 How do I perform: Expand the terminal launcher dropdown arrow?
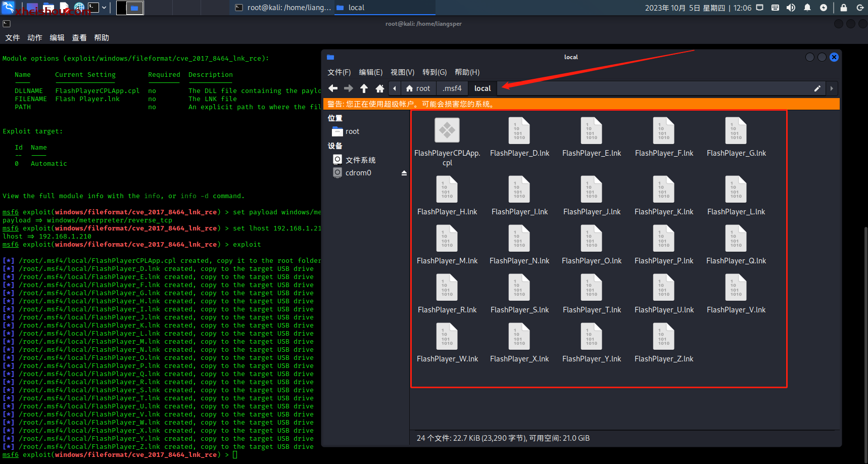coord(104,8)
